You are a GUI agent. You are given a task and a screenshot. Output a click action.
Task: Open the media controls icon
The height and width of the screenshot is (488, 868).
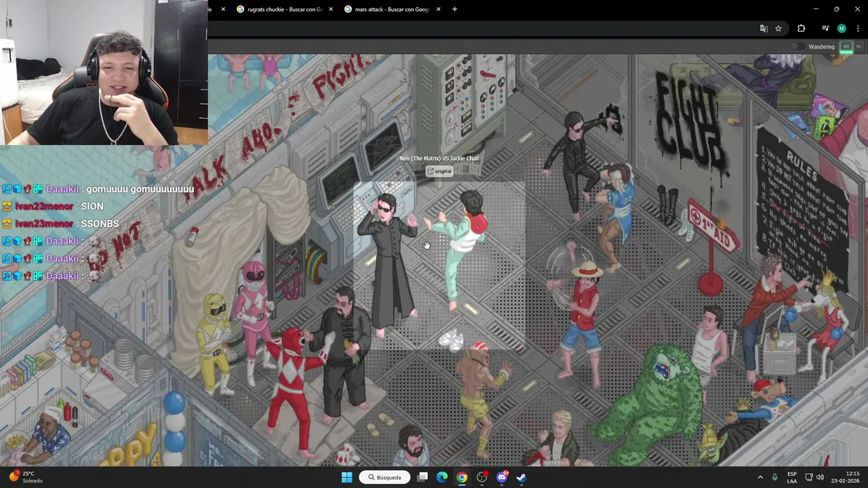point(825,28)
